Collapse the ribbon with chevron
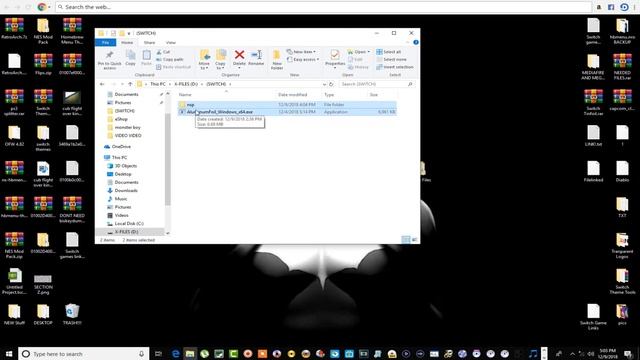The width and height of the screenshot is (640, 360). [x=407, y=42]
